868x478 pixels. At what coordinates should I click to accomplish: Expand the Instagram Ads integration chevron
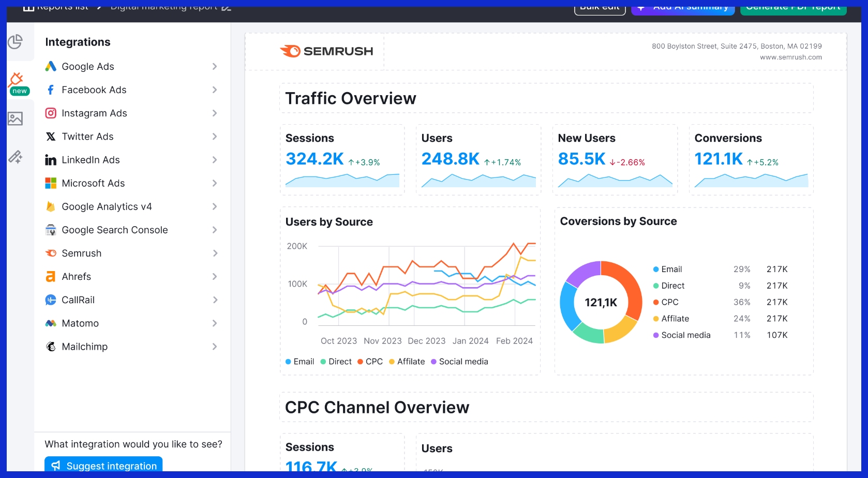pyautogui.click(x=215, y=113)
